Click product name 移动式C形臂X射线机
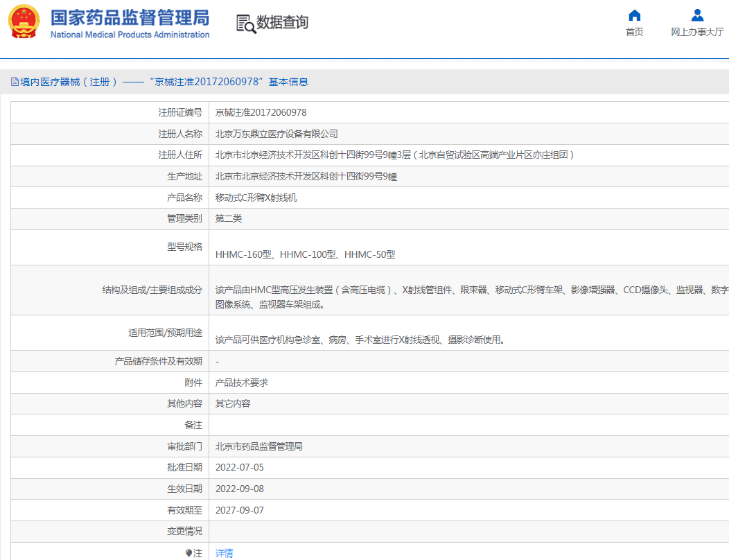729x560 pixels. [256, 198]
